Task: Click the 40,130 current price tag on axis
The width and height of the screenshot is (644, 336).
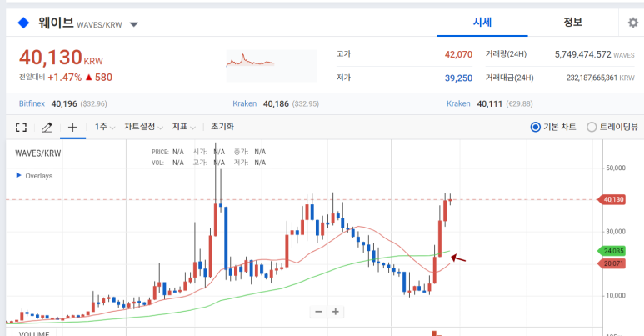Action: [x=612, y=199]
